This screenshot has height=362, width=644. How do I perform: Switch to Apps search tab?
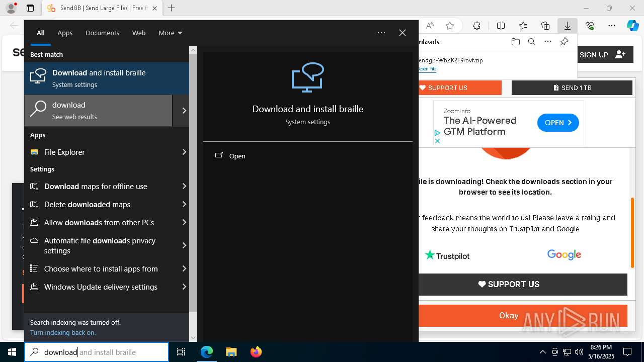(x=65, y=33)
